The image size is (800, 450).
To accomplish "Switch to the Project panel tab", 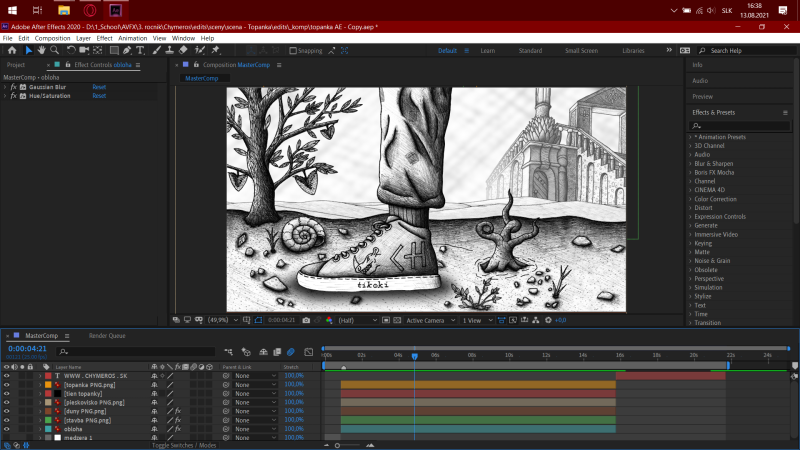I will 16,65.
